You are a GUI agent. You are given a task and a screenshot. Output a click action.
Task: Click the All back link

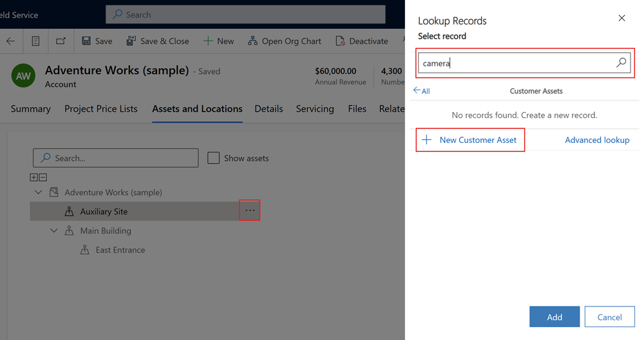point(422,91)
